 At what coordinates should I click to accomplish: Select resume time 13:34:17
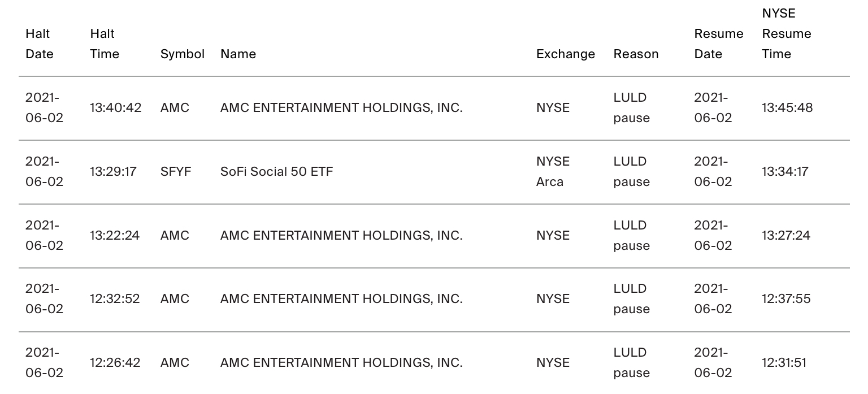click(x=784, y=171)
